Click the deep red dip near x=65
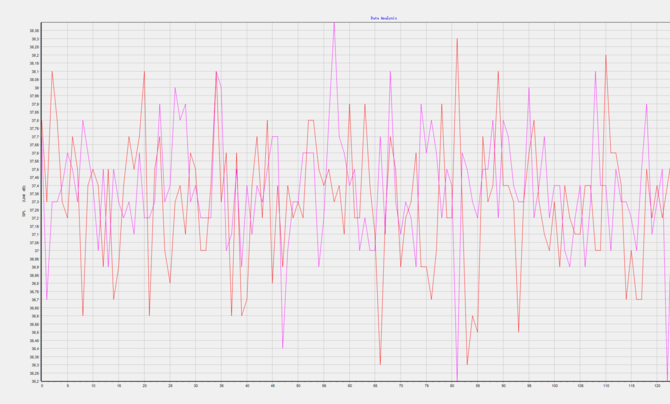The image size is (670, 404). pyautogui.click(x=380, y=364)
